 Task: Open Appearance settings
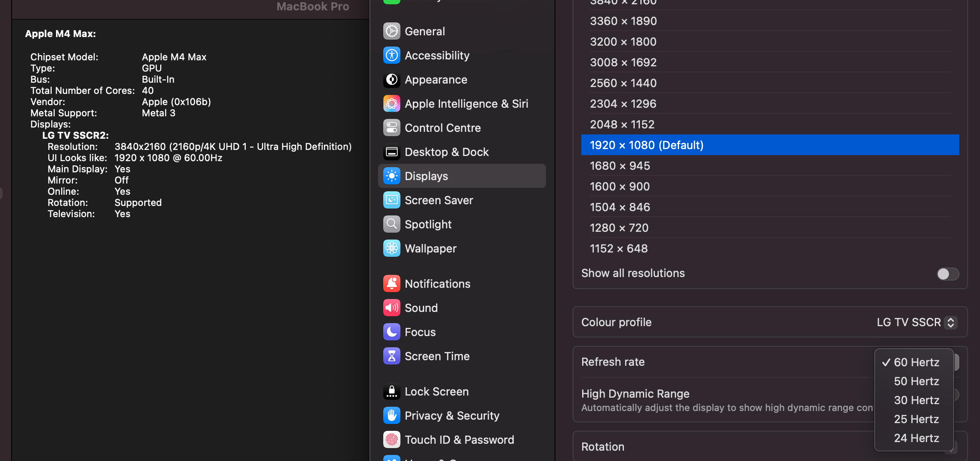click(x=436, y=79)
